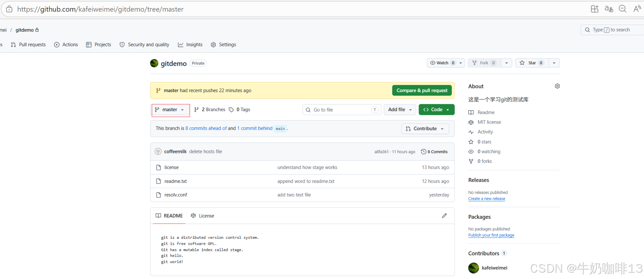
Task: Click the search magnifier icon in header
Action: 587,30
